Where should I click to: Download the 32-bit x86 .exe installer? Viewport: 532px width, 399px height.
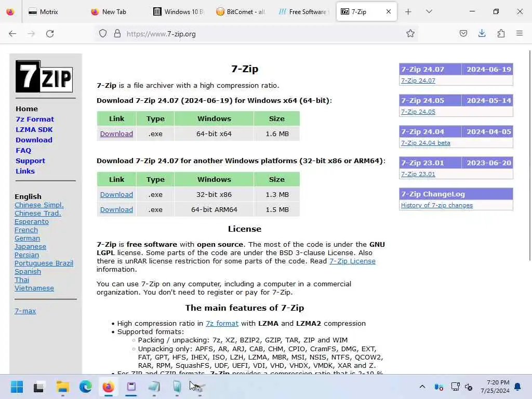coord(116,194)
